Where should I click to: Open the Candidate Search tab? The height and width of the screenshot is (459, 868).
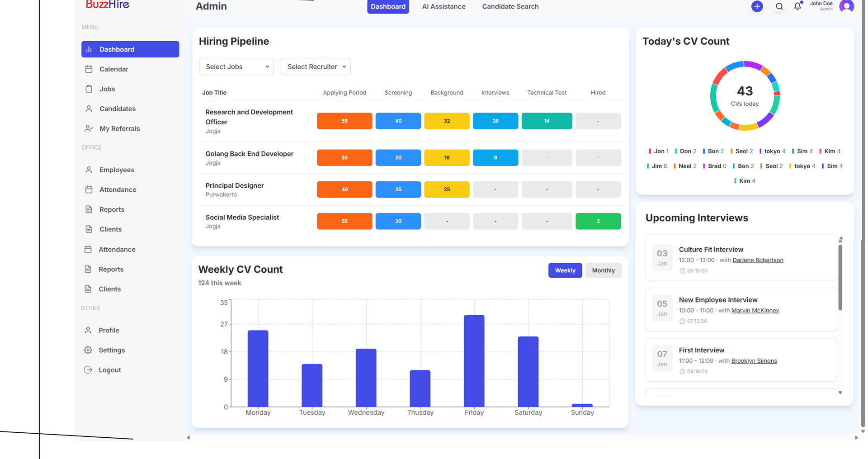pos(510,6)
